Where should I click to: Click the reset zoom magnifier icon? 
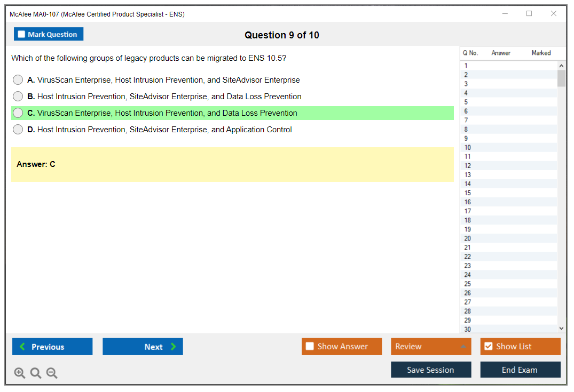pyautogui.click(x=36, y=373)
